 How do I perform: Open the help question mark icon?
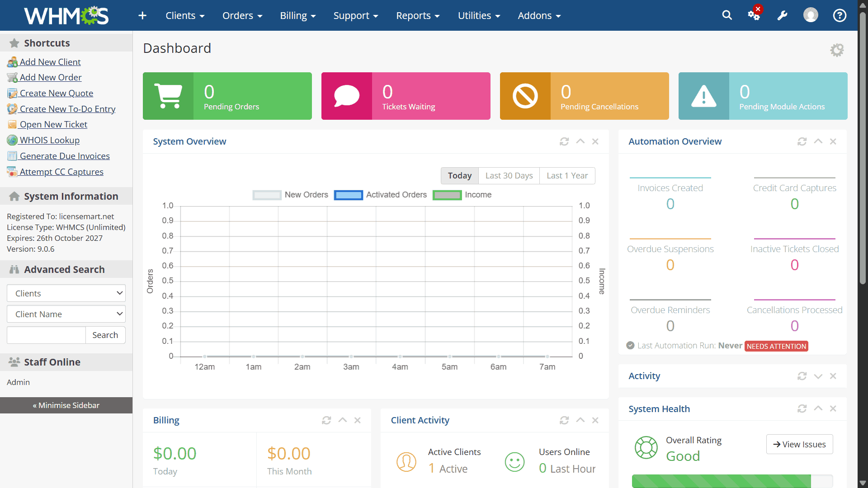click(x=840, y=15)
